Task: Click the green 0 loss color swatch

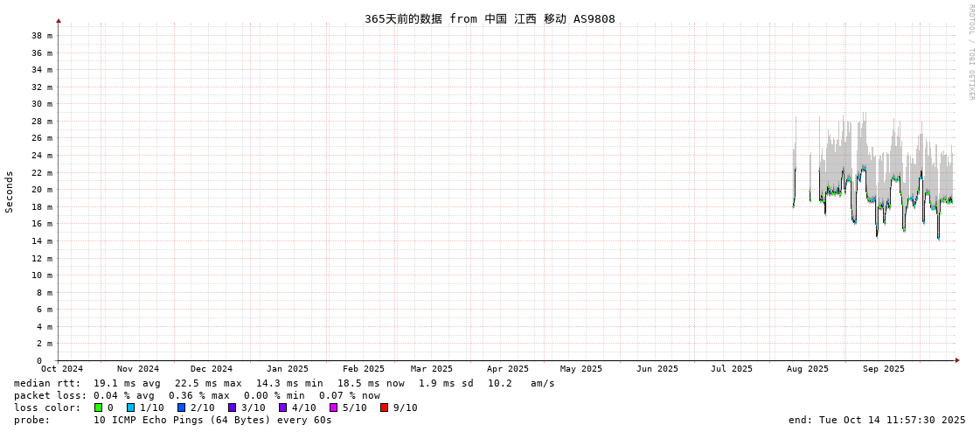Action: click(x=98, y=408)
